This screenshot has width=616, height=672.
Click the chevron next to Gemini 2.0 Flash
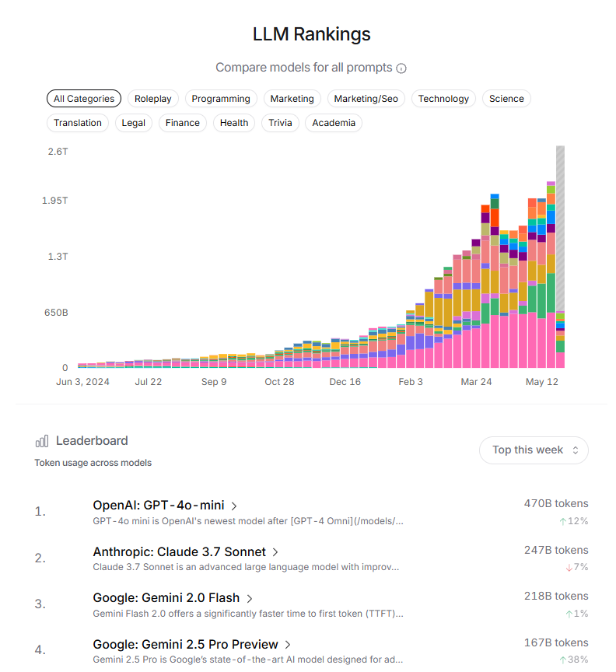[250, 598]
